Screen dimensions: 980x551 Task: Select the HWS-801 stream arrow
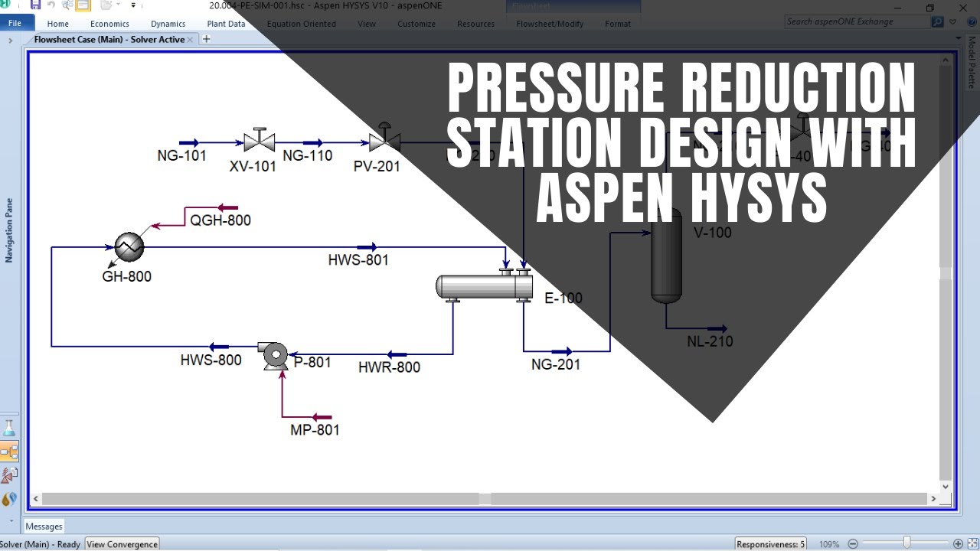[367, 247]
